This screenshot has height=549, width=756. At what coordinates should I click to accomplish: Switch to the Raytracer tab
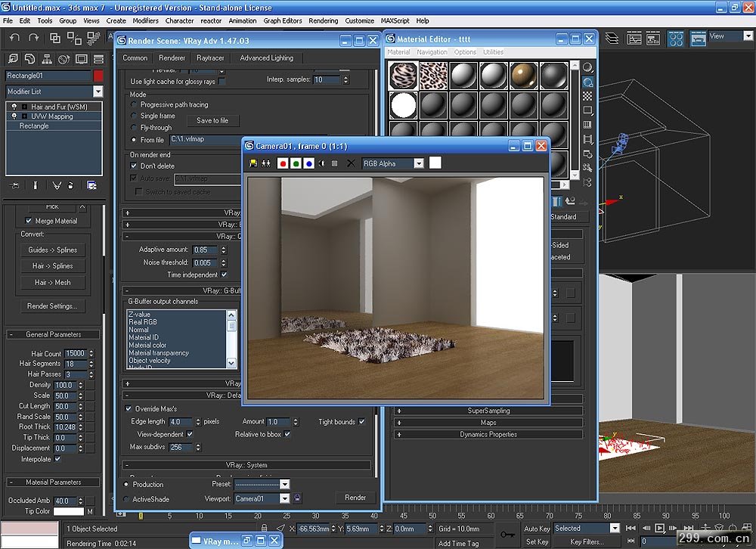click(210, 58)
